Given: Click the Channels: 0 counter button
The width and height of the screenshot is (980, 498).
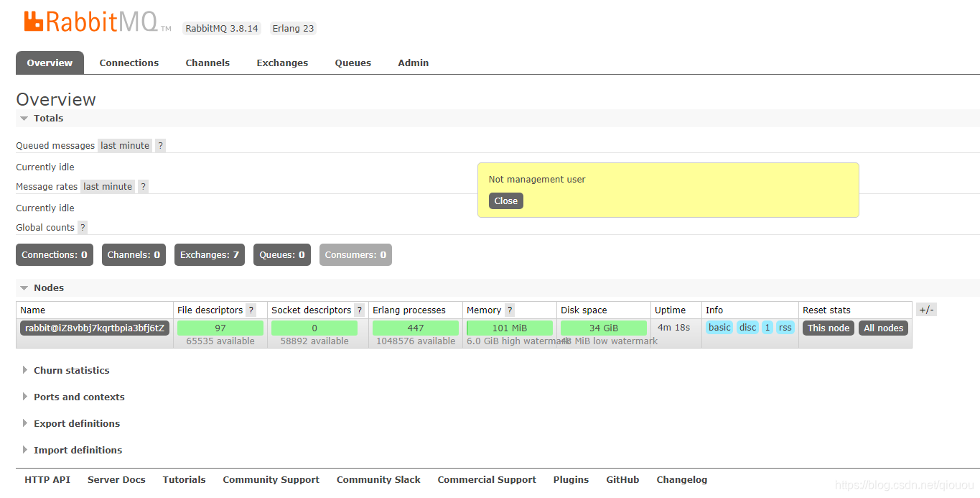Looking at the screenshot, I should [x=134, y=254].
